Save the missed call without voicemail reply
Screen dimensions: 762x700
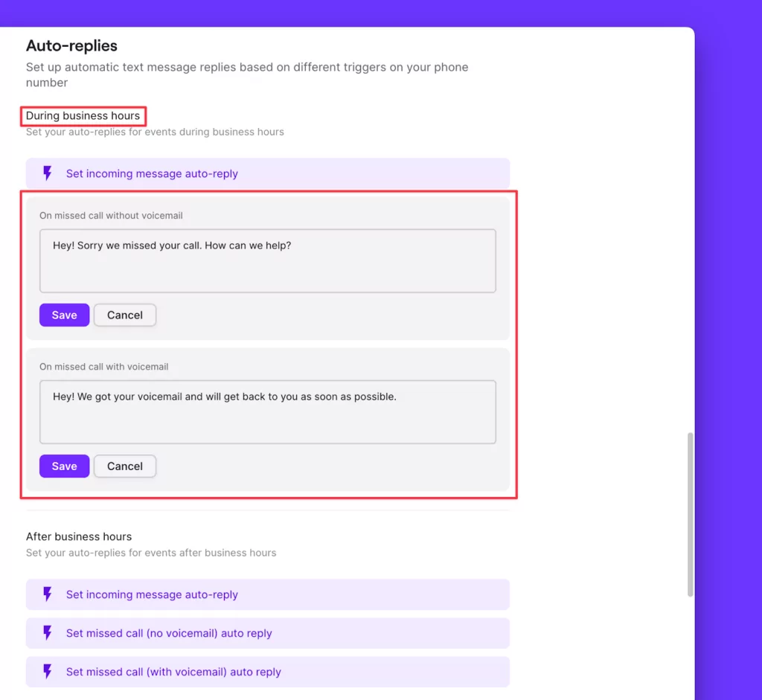[64, 315]
